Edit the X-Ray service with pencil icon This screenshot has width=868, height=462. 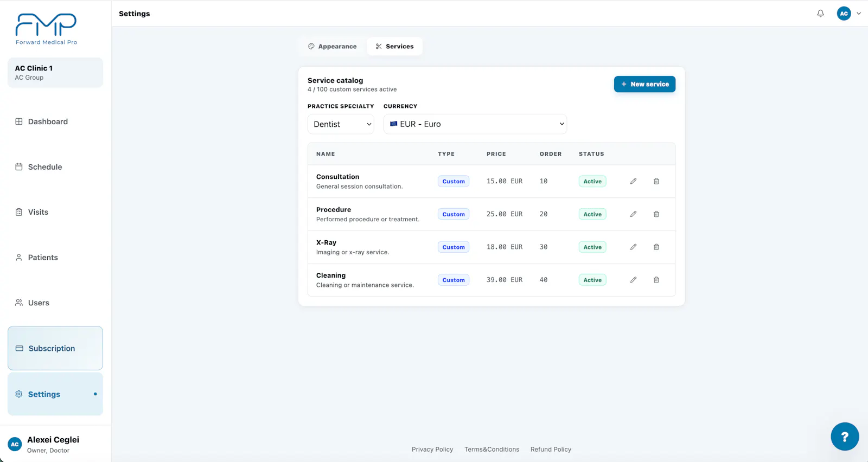pos(633,247)
